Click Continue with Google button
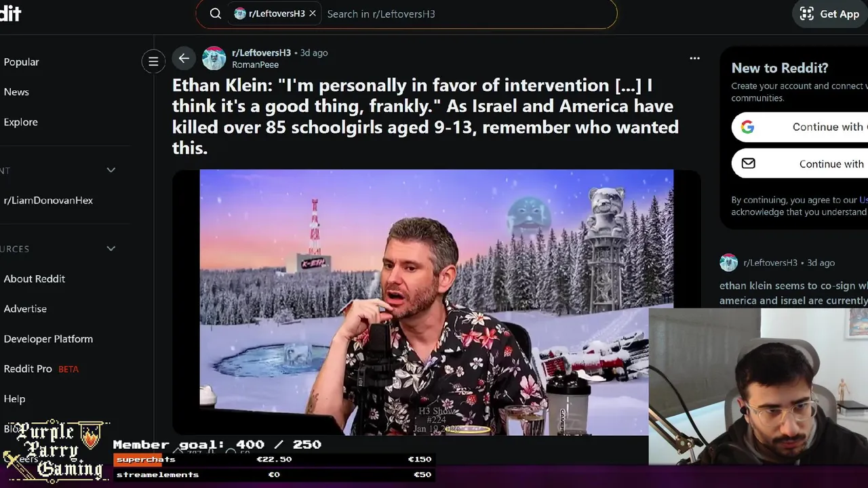 pyautogui.click(x=800, y=127)
